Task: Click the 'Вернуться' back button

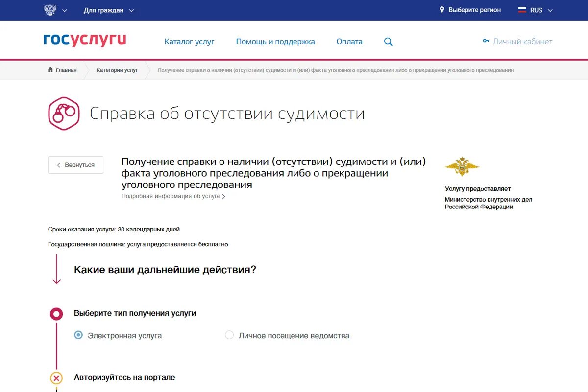Action: (x=76, y=165)
